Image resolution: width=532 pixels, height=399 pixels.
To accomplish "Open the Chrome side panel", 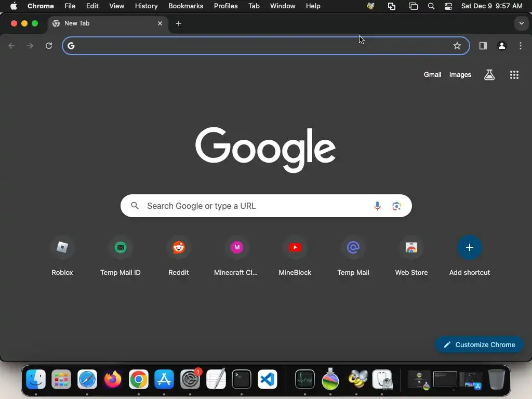I will [483, 46].
